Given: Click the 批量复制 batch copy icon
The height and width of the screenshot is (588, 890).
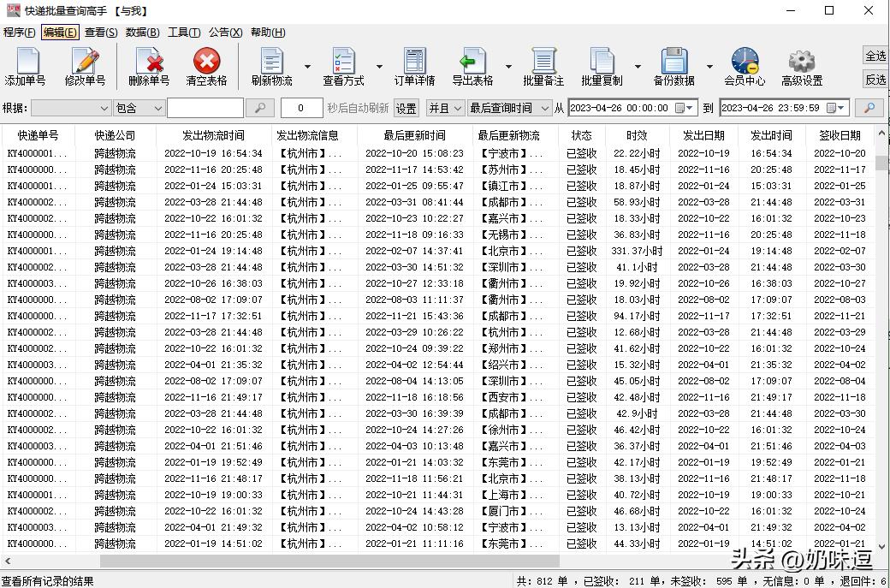Looking at the screenshot, I should click(x=602, y=67).
